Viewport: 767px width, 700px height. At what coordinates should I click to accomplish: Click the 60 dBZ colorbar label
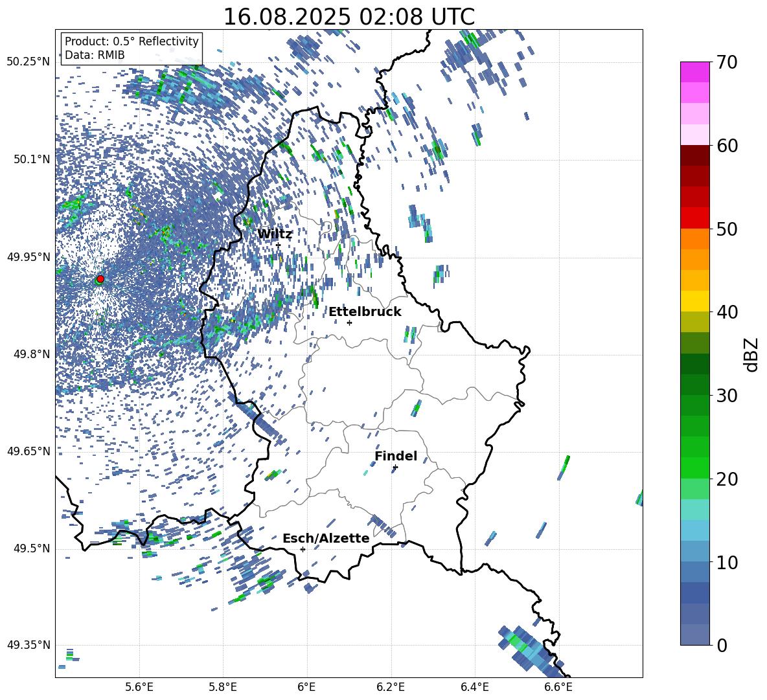point(727,146)
